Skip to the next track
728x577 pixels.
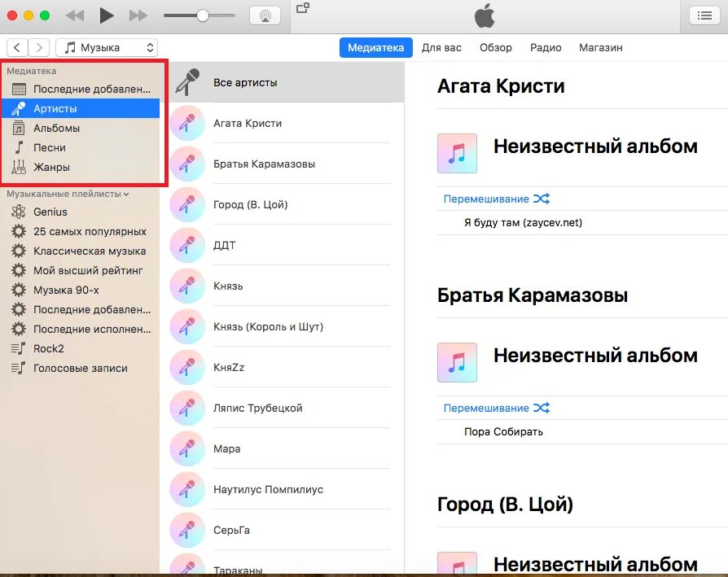pos(138,15)
